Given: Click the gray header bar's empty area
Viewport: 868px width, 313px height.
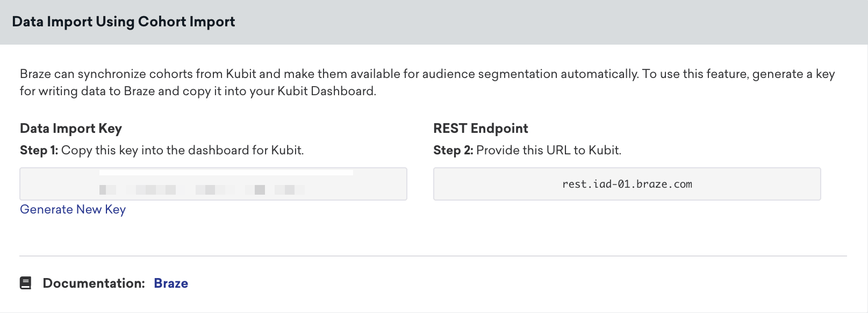Looking at the screenshot, I should [537, 22].
